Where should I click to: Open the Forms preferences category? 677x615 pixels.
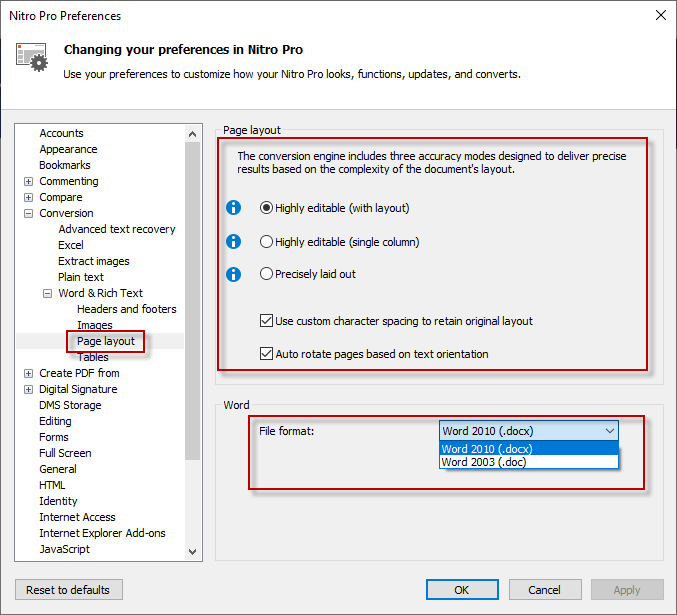click(54, 437)
